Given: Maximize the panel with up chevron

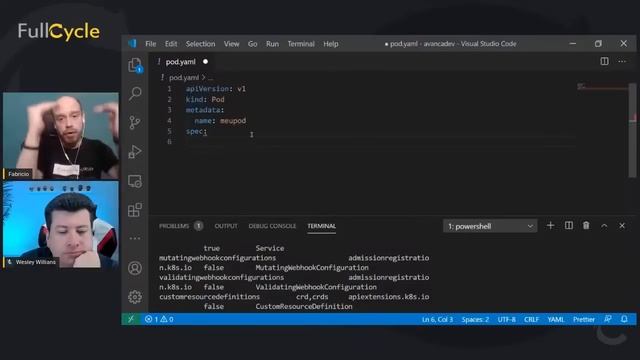Looking at the screenshot, I should 604,226.
